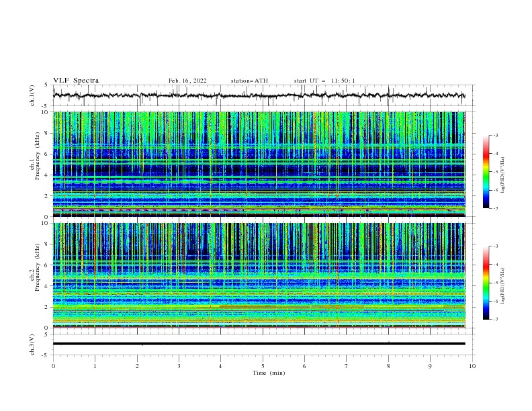This screenshot has height=411, width=532.
Task: Click time axis tick label "4"
Action: tap(220, 366)
